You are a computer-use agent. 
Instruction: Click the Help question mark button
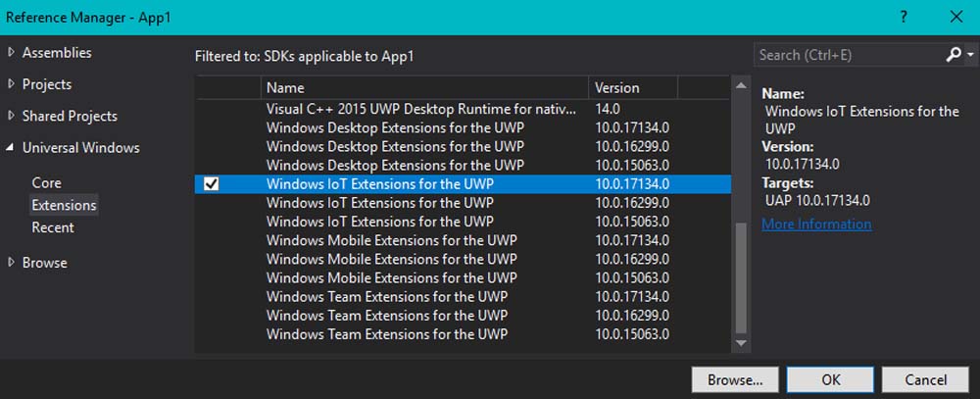click(904, 17)
